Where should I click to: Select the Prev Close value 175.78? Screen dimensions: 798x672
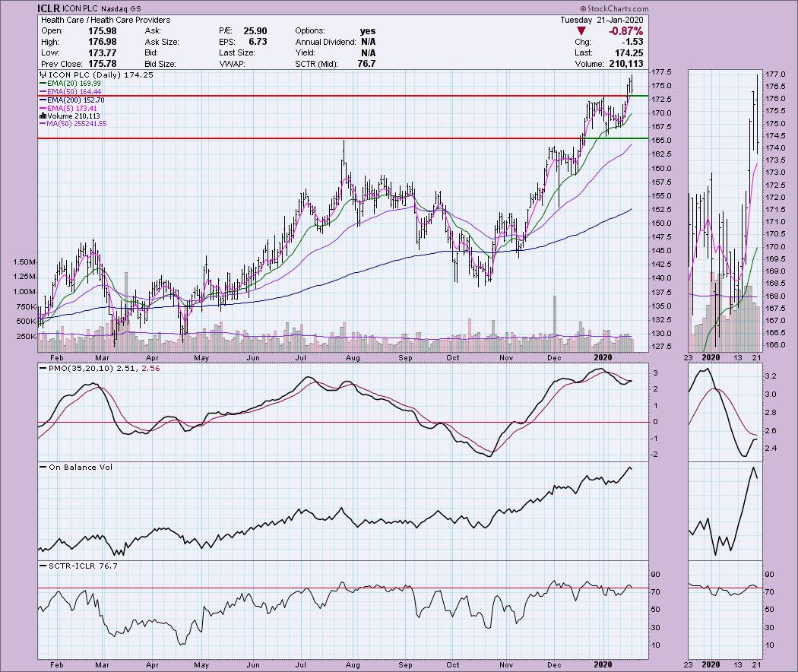click(x=103, y=64)
